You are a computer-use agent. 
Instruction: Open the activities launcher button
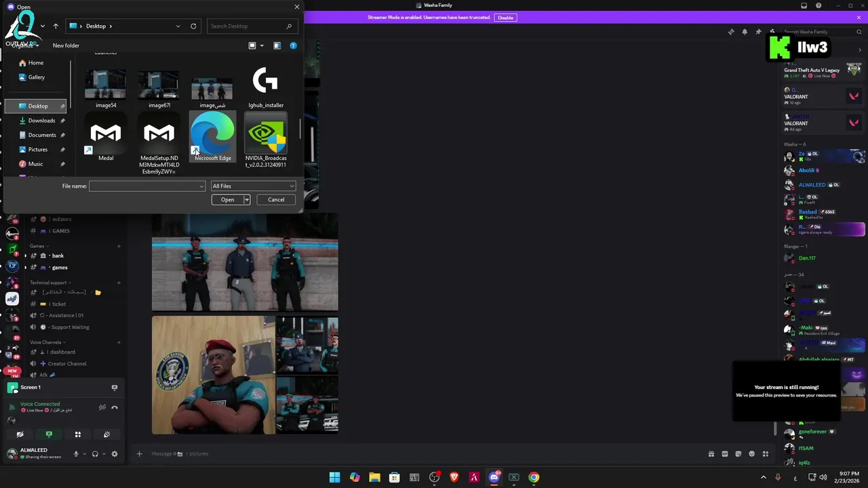[77, 434]
